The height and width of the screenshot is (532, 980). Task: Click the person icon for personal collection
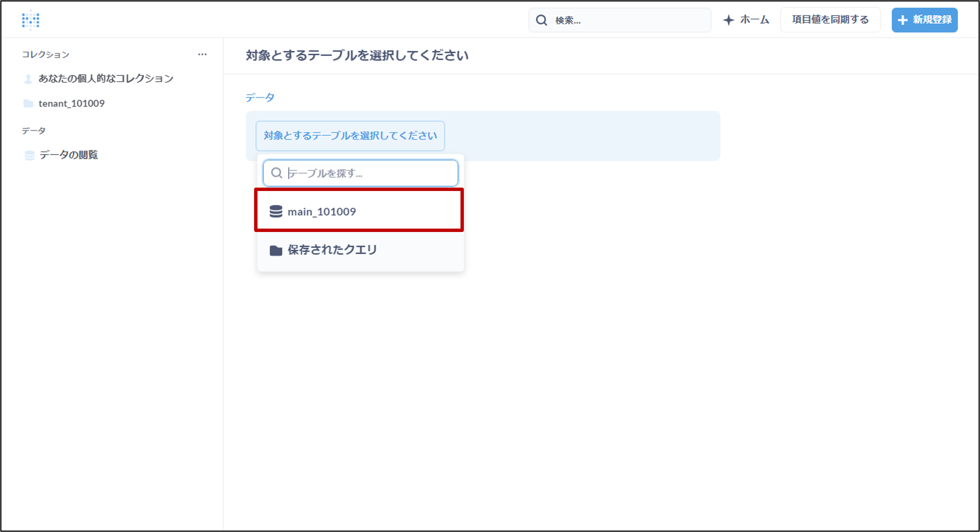pos(28,79)
